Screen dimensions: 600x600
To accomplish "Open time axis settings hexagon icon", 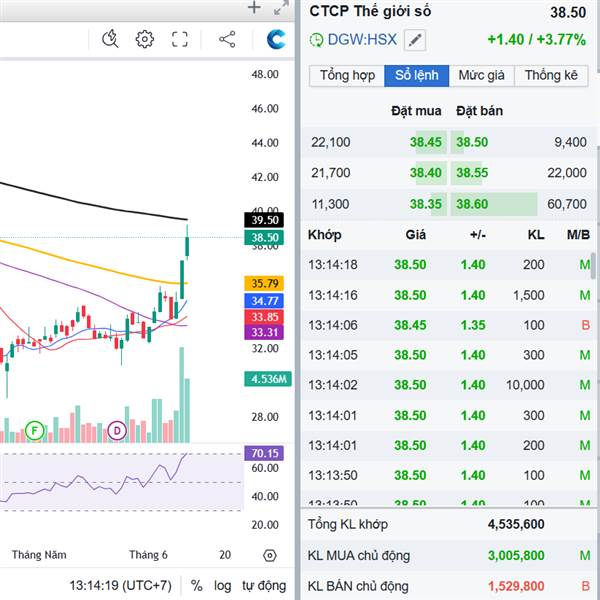I will click(270, 555).
